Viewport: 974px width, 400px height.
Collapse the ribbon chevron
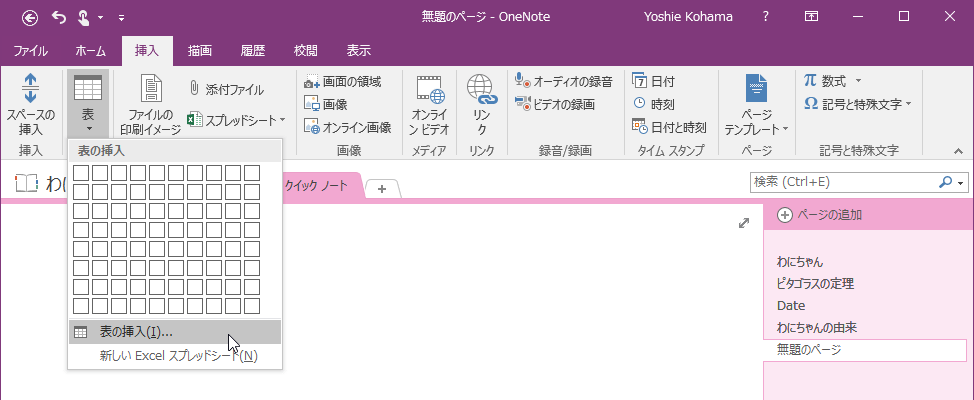(x=958, y=151)
